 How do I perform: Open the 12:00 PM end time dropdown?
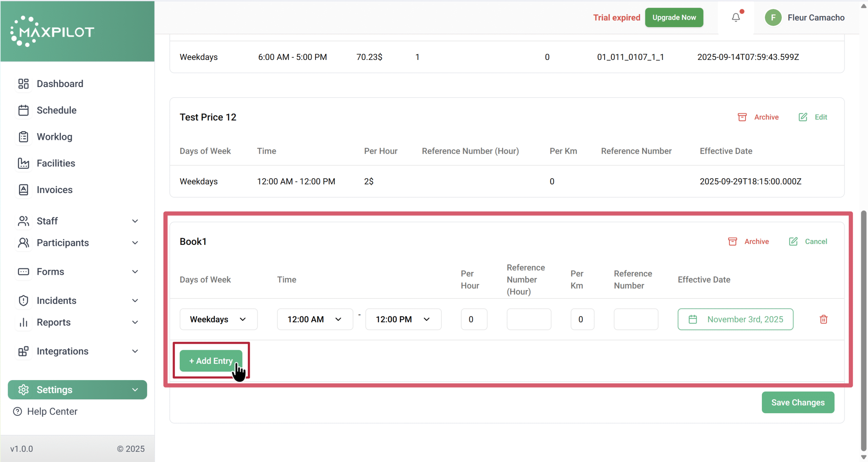[x=403, y=319]
